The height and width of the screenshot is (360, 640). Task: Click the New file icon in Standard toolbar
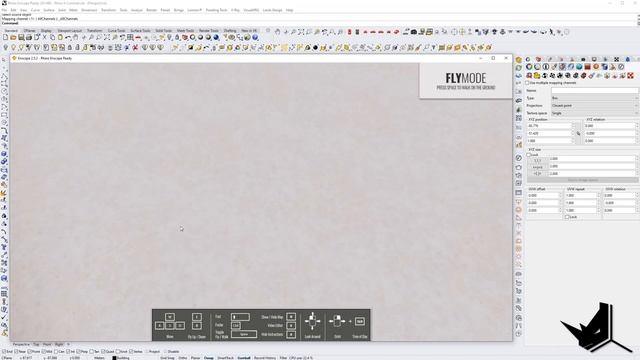(x=5, y=38)
